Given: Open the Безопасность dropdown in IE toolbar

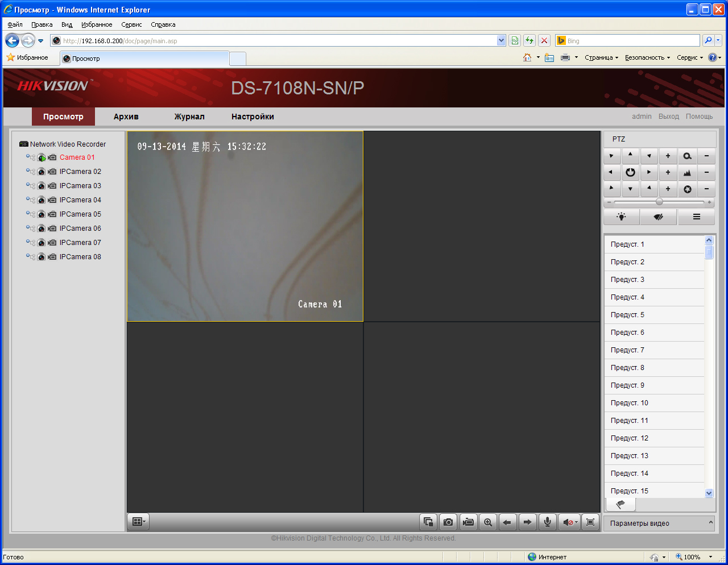Looking at the screenshot, I should pyautogui.click(x=647, y=57).
